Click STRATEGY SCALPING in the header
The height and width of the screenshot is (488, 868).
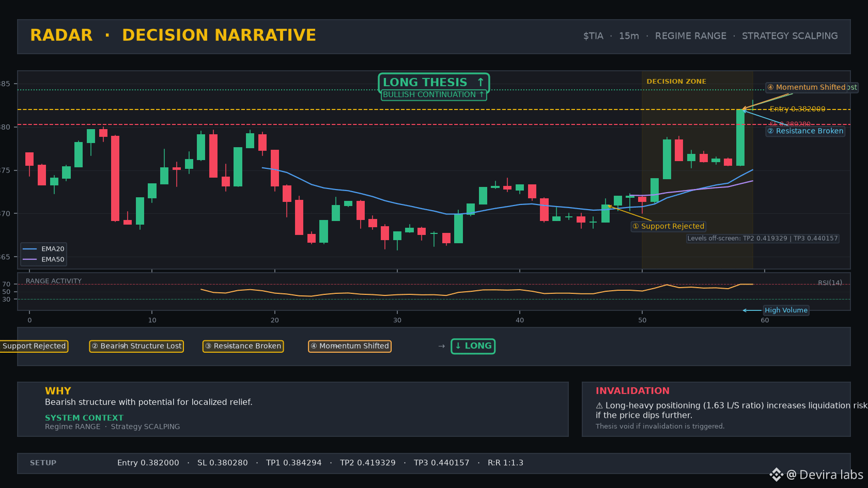click(790, 36)
